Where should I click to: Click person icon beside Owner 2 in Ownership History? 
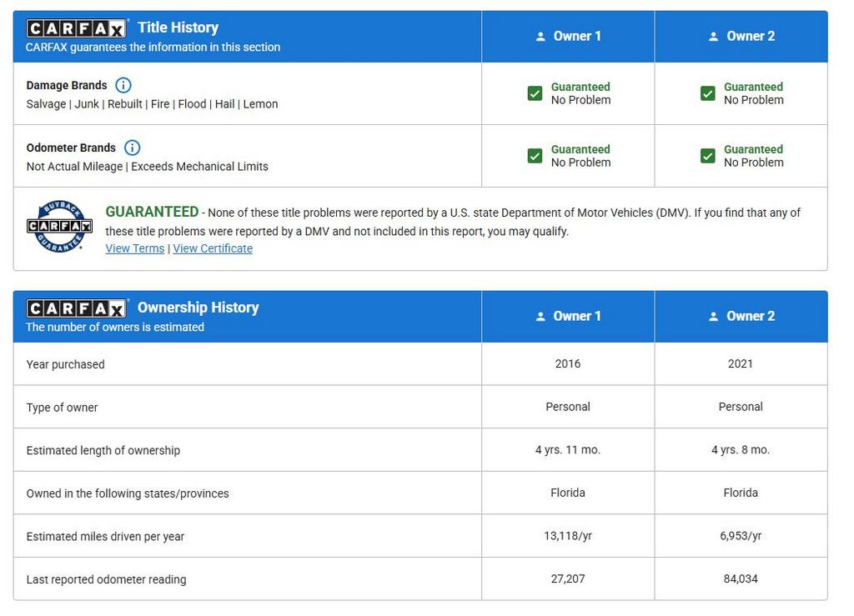713,317
